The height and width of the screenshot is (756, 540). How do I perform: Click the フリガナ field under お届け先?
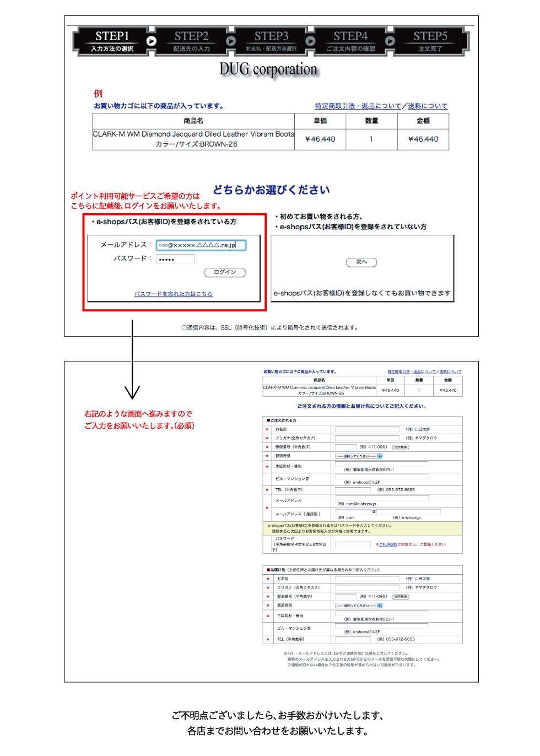[367, 587]
